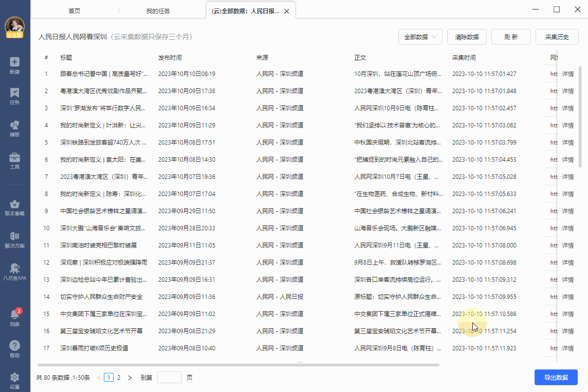Click the 发布时间 column header
Viewport: 588px width, 392px height.
(x=170, y=58)
